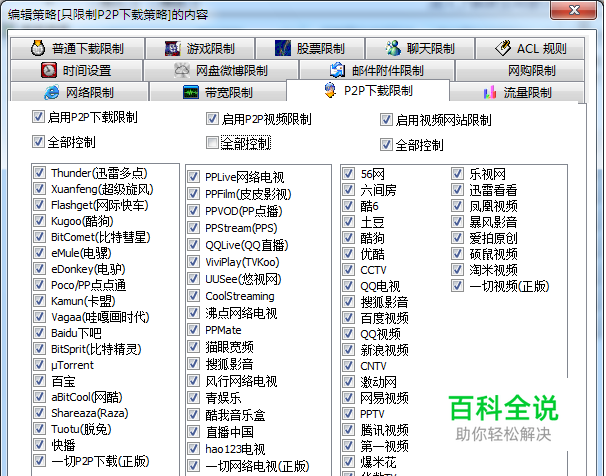606x476 pixels.
Task: Click the clock icon on 普通下载限制 tab
Action: coord(38,48)
